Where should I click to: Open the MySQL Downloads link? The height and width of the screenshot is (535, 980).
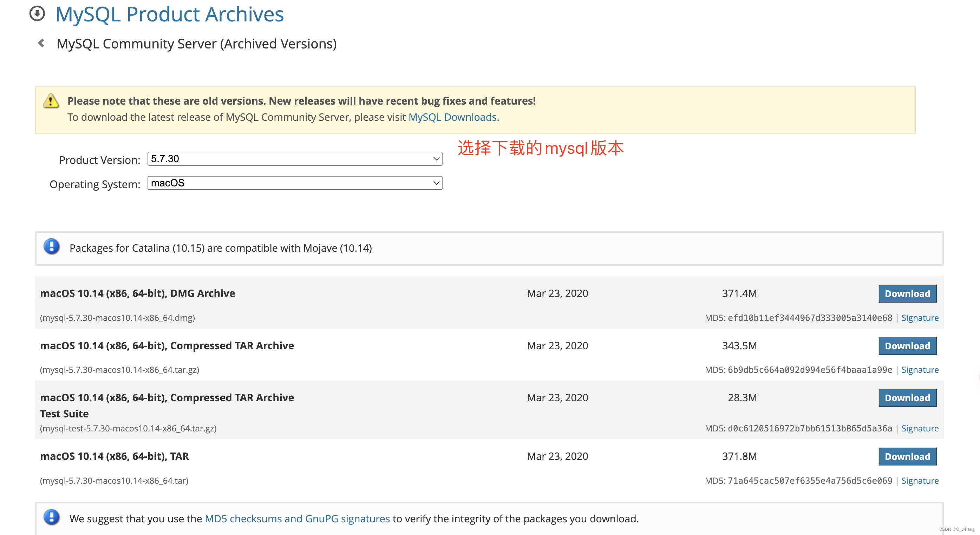coord(452,117)
